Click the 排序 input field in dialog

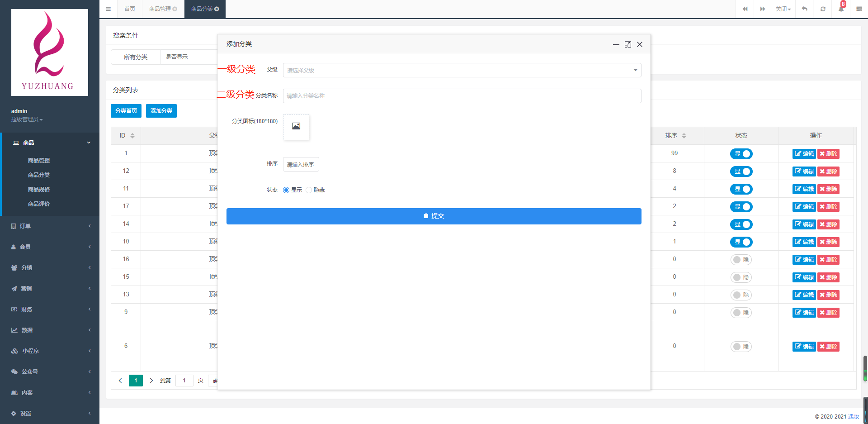[301, 165]
